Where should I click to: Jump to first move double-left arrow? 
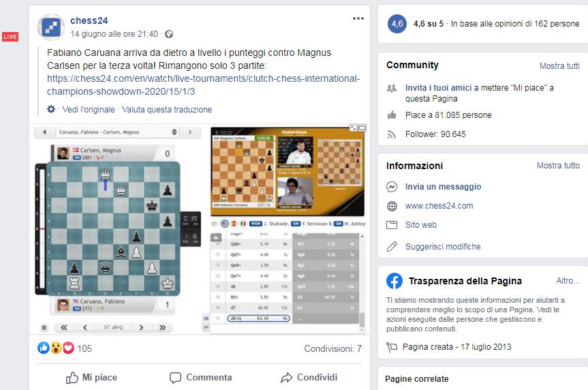point(64,328)
